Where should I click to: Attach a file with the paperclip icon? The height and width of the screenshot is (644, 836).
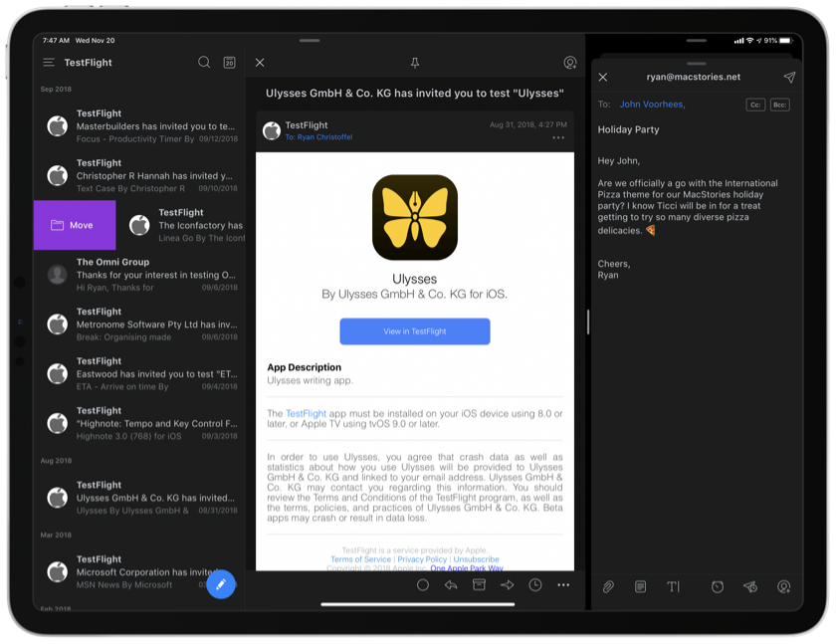pos(608,587)
